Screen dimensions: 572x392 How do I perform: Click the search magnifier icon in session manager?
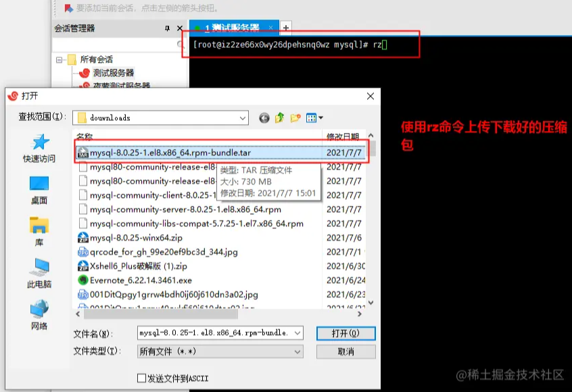181,45
